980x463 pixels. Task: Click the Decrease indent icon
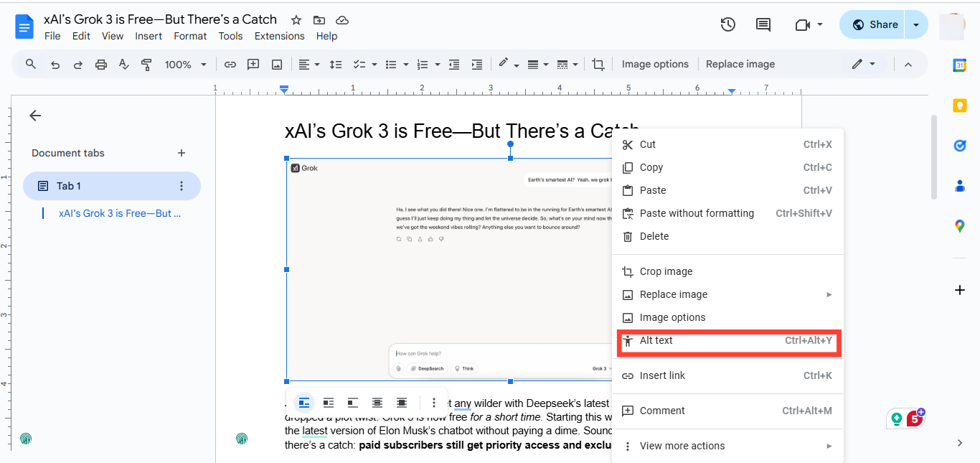(x=453, y=65)
